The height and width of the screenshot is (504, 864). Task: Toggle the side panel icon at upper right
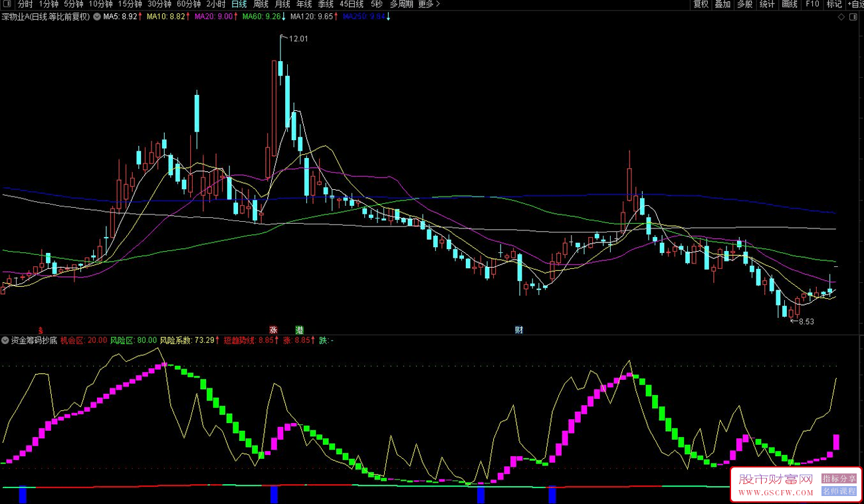(x=854, y=17)
